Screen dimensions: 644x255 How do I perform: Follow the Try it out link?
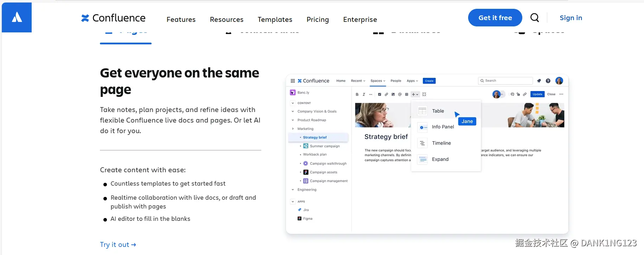pyautogui.click(x=118, y=244)
